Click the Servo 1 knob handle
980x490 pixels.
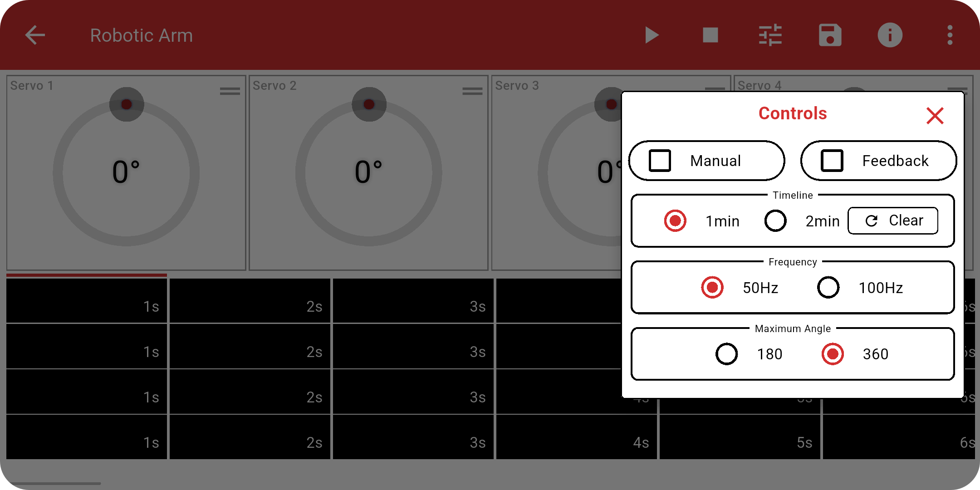click(127, 104)
